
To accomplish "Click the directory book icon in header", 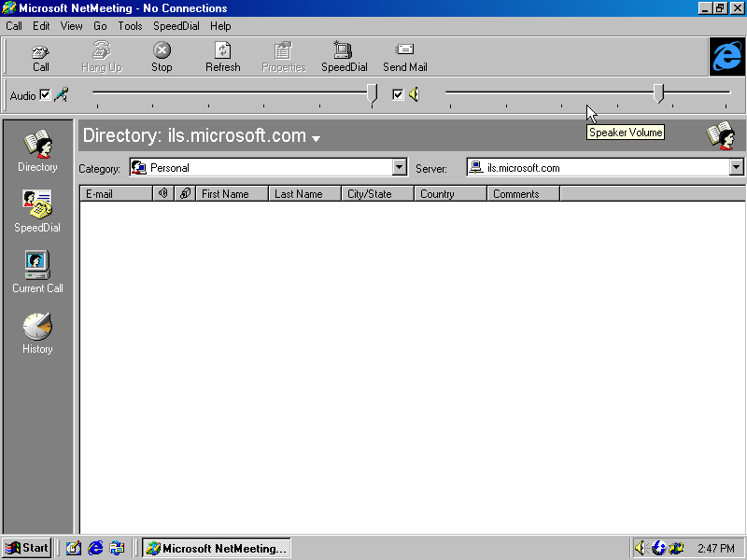I will 721,135.
